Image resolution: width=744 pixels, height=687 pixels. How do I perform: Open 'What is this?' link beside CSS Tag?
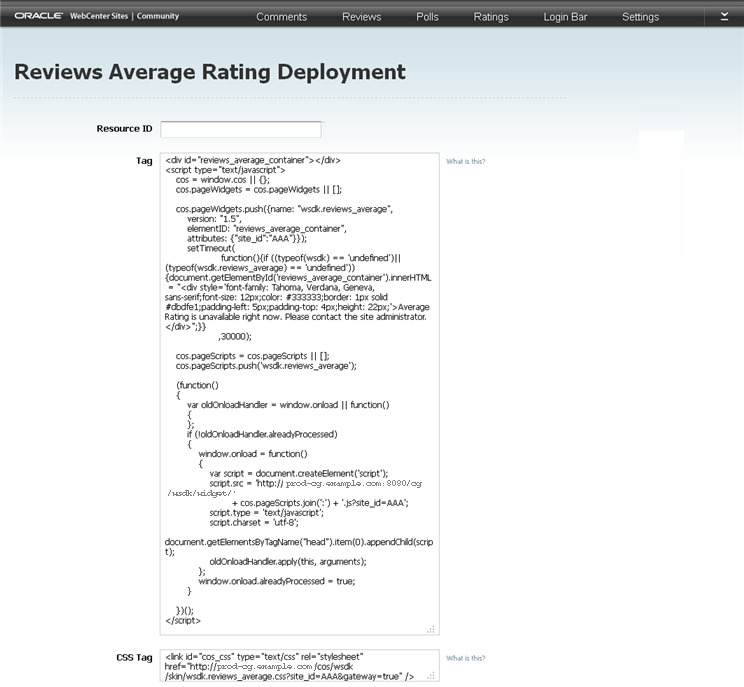pyautogui.click(x=465, y=658)
